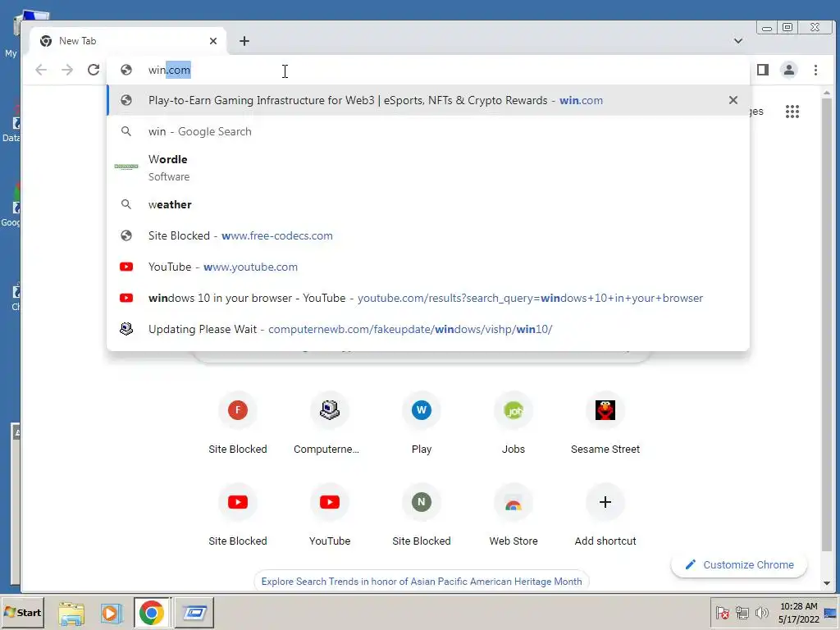Toggle the side panel icon
Image resolution: width=840 pixels, height=630 pixels.
click(763, 70)
